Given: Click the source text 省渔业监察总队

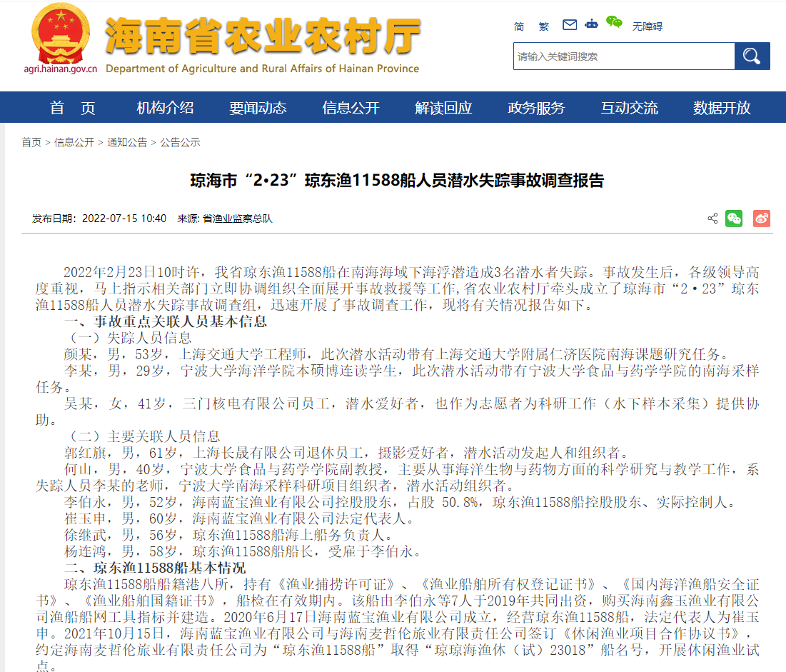Looking at the screenshot, I should [x=238, y=218].
